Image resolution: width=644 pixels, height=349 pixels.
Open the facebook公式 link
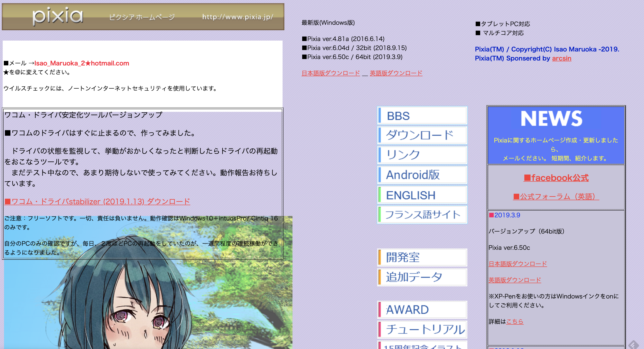(x=556, y=178)
